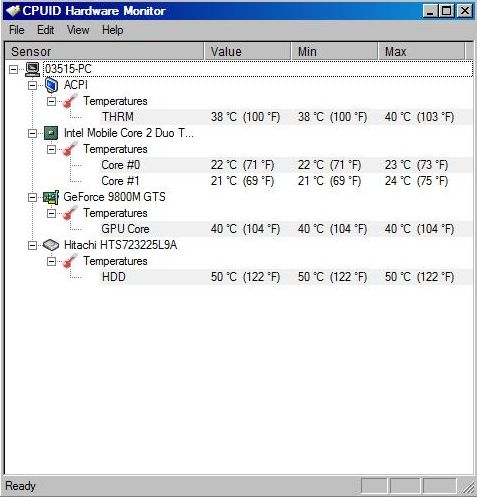
Task: Click the Value column header
Action: pos(247,52)
